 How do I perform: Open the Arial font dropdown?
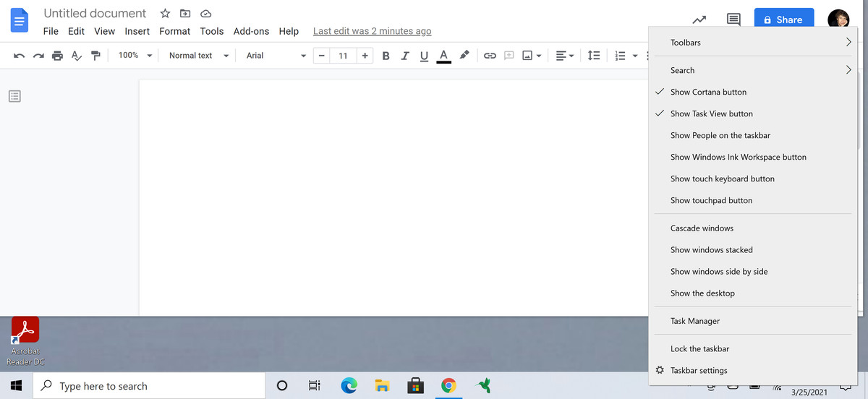pyautogui.click(x=276, y=55)
